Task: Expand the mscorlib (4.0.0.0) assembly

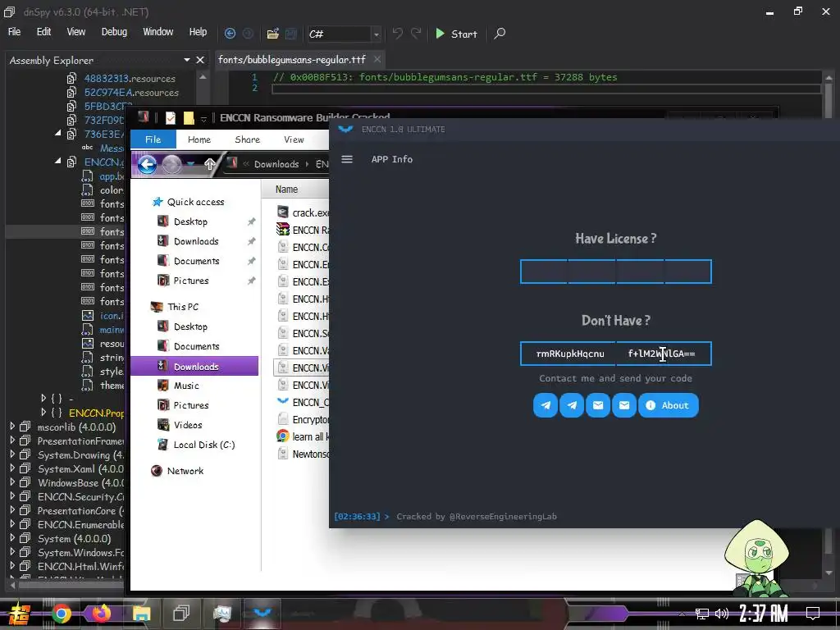Action: click(12, 427)
